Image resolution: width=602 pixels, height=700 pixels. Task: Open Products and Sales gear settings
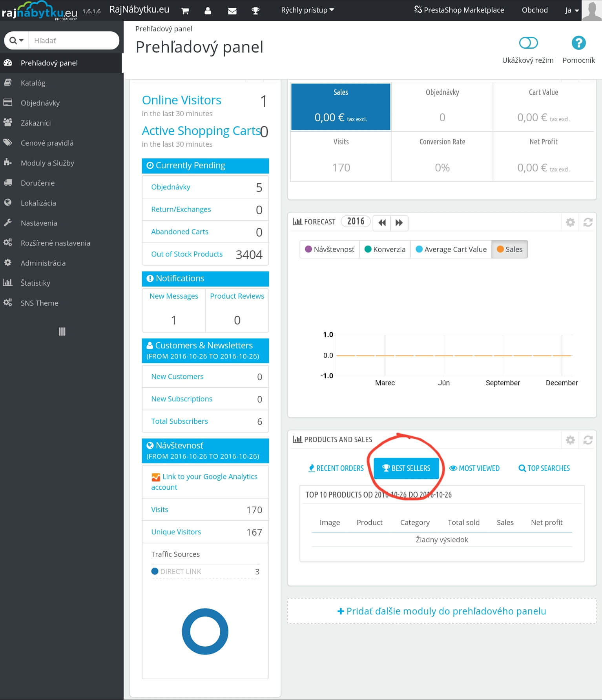click(570, 440)
